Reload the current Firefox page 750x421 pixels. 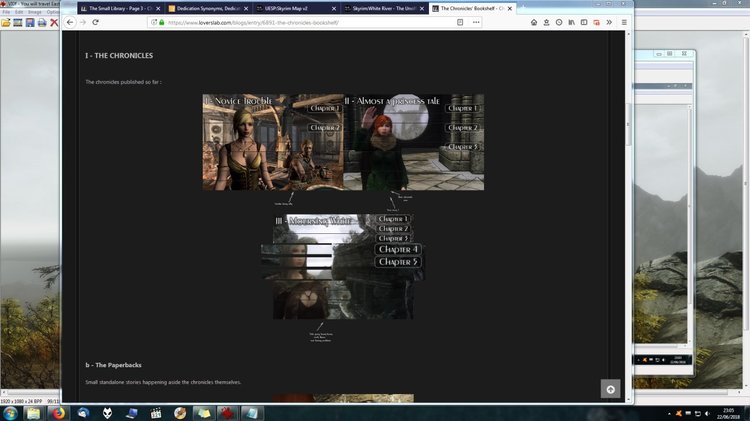tap(96, 22)
